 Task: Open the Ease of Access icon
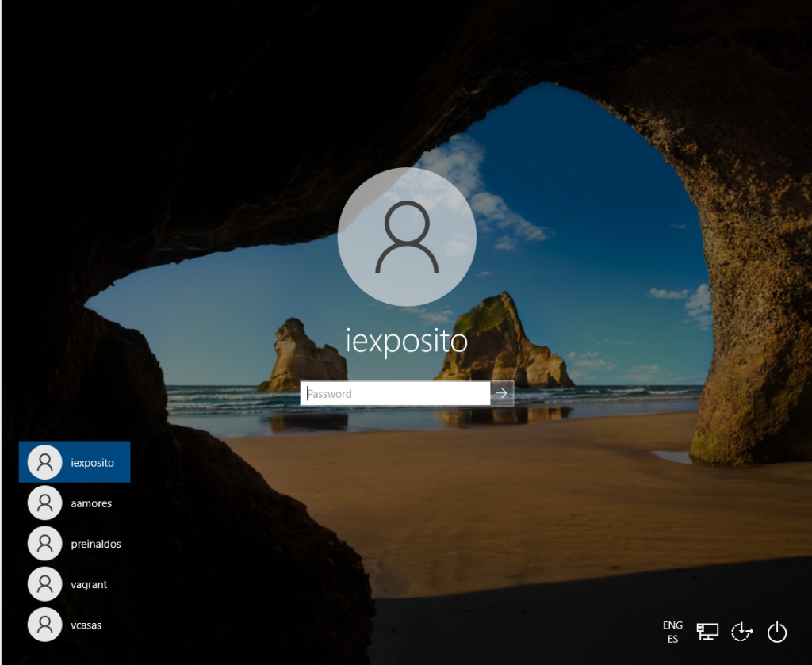pos(741,632)
